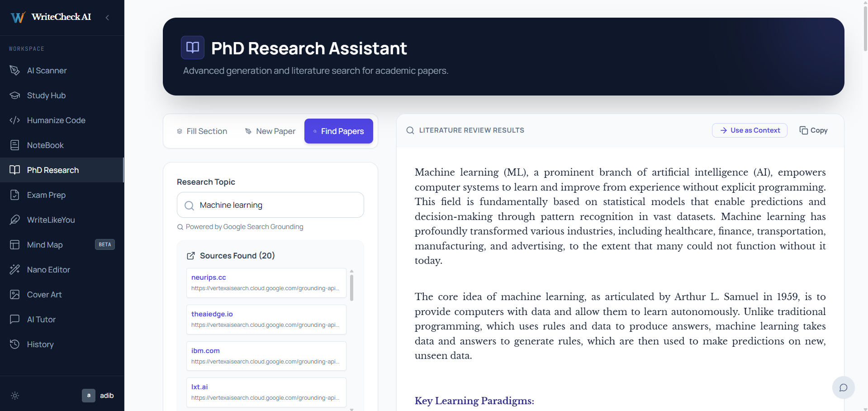The image size is (868, 411).
Task: Click the Use as Context button
Action: pos(749,130)
